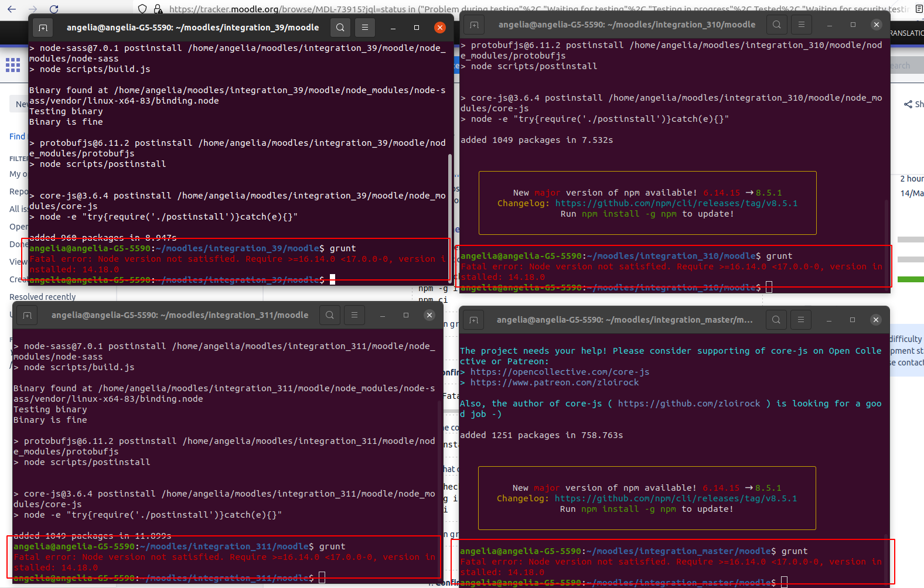Viewport: 924px width, 588px height.
Task: Open the github.com/zloirock link
Action: click(x=689, y=404)
